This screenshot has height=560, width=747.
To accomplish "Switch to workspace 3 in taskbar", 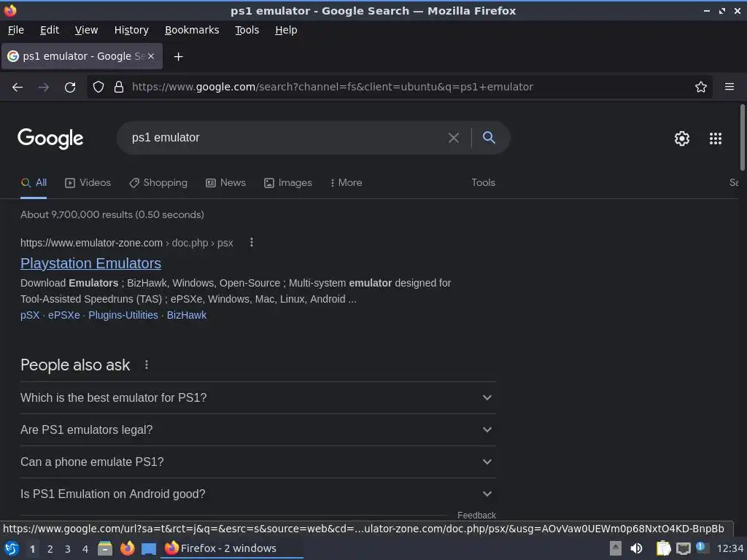I will 68,549.
